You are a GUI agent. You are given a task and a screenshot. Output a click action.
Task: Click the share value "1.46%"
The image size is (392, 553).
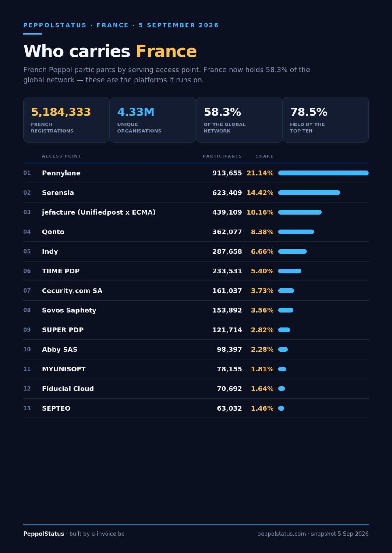tap(262, 408)
